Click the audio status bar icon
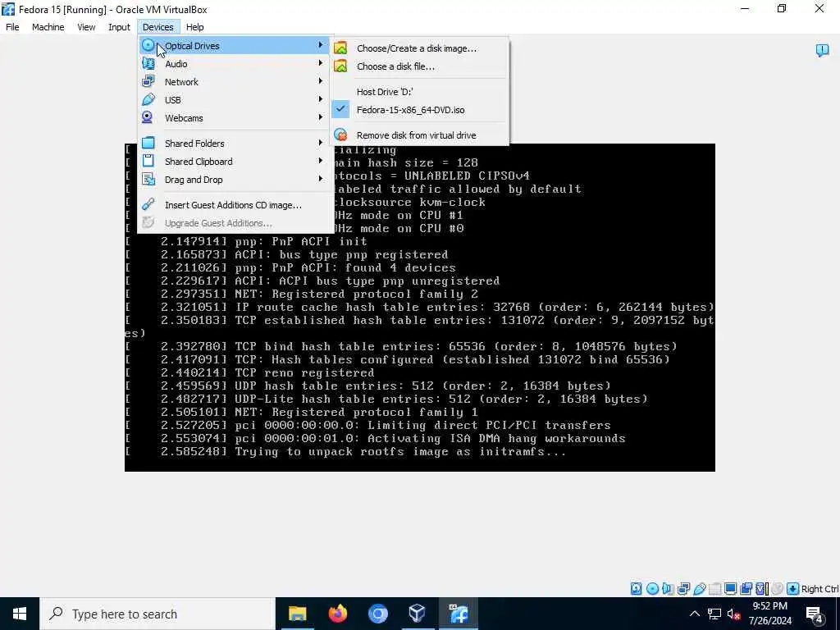The image size is (840, 630). (668, 589)
